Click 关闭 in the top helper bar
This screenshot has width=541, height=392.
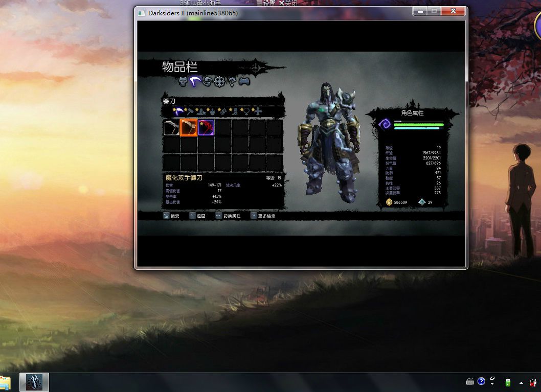click(x=288, y=3)
